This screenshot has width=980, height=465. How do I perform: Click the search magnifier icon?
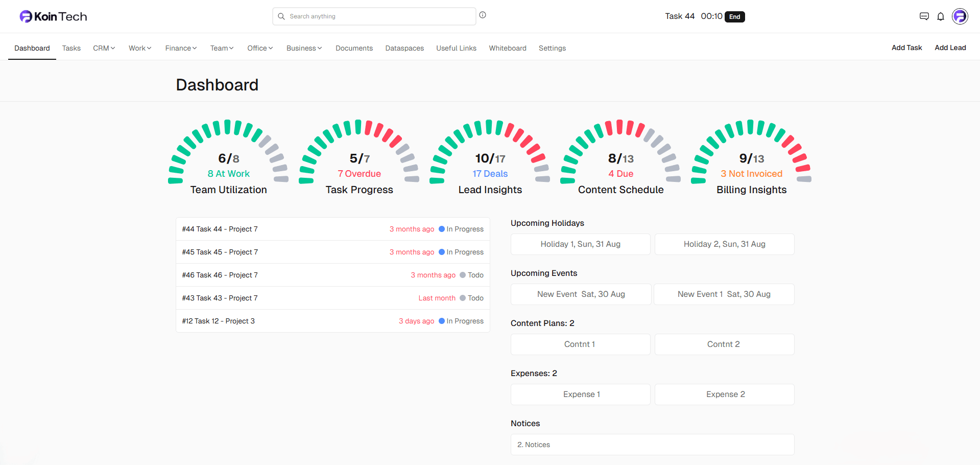coord(281,16)
